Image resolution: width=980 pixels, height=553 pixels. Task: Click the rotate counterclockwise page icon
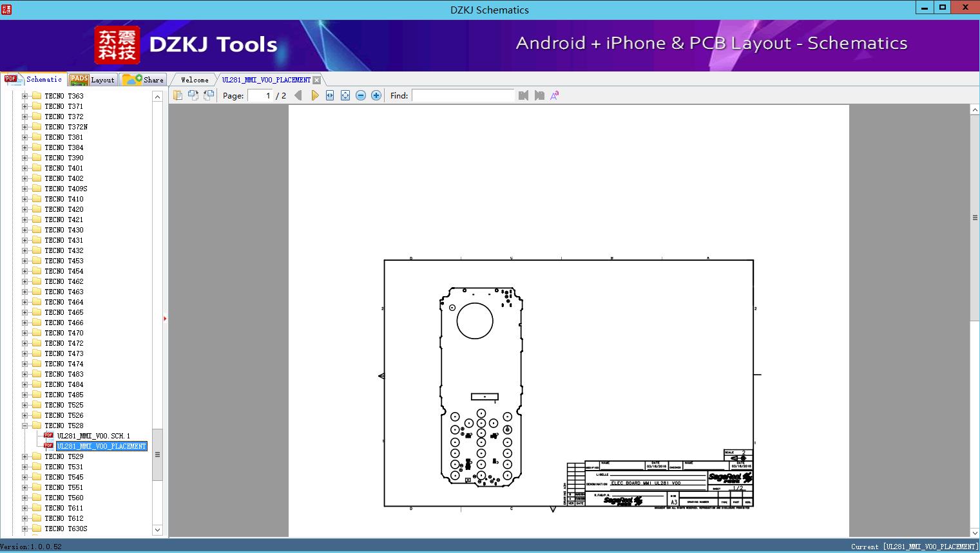193,95
